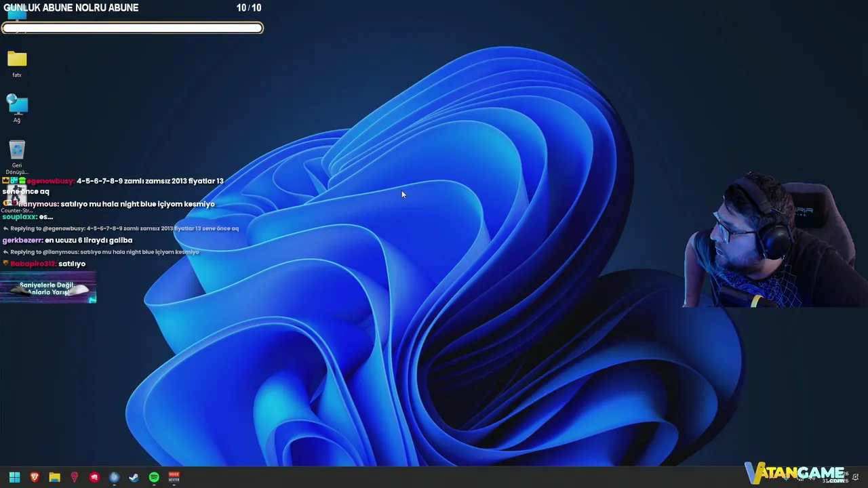Select the Ağ network desktop icon
Image resolution: width=868 pixels, height=488 pixels.
(17, 109)
